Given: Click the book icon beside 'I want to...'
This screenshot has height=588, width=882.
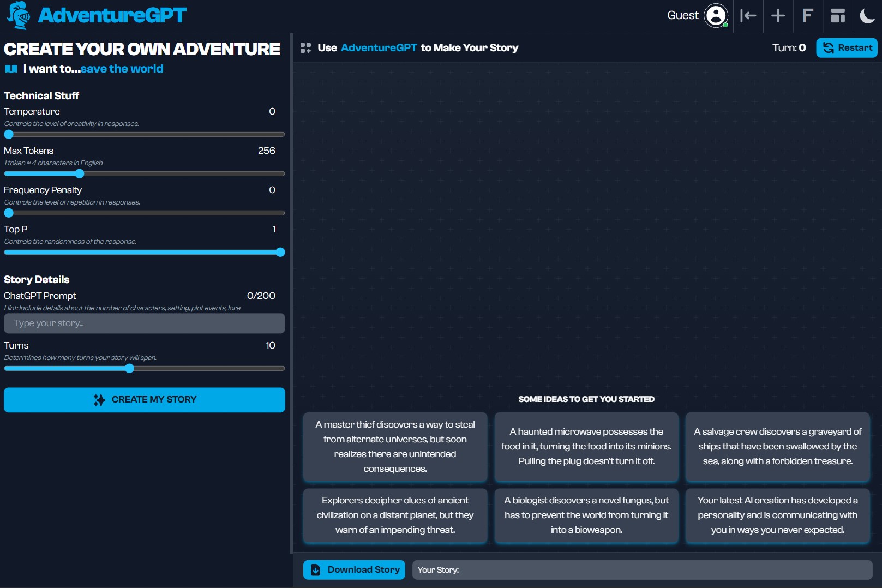Looking at the screenshot, I should click(11, 69).
